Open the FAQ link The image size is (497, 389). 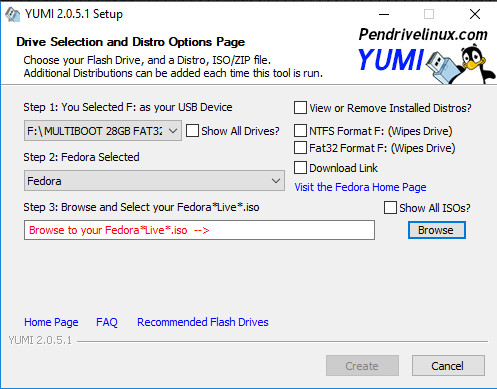[107, 322]
